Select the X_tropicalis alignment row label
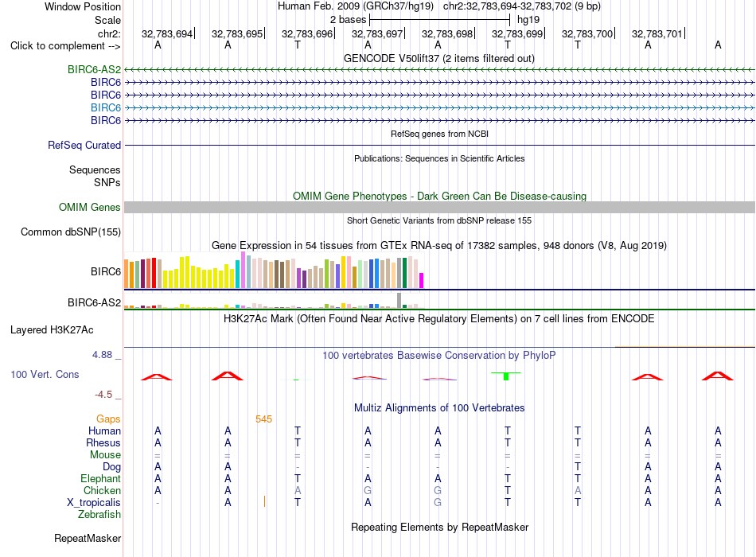The image size is (756, 557). point(94,503)
